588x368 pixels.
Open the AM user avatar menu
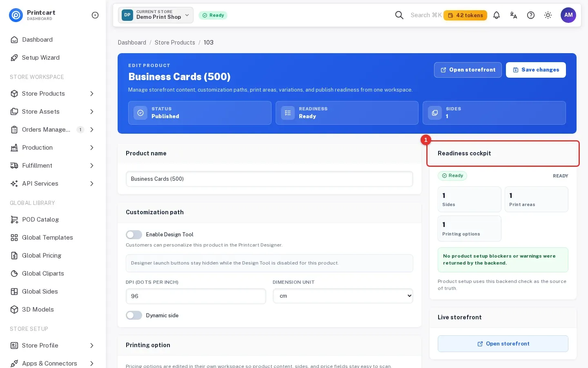(568, 15)
